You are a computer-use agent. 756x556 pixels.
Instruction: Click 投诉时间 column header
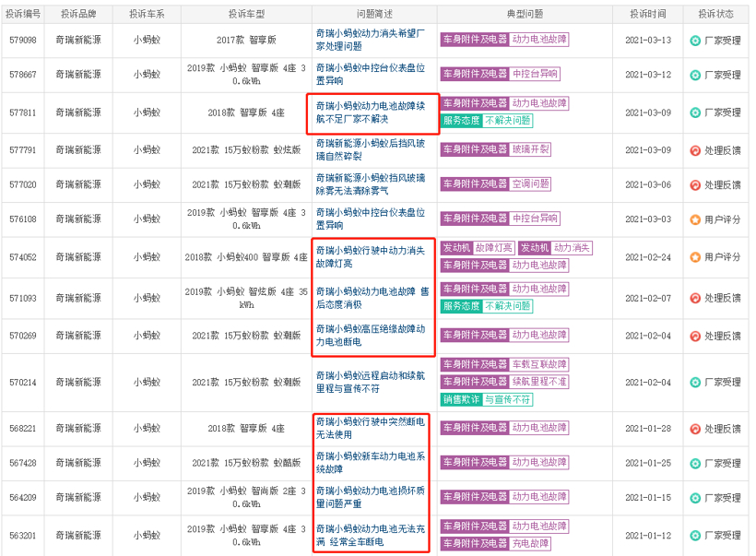point(647,15)
